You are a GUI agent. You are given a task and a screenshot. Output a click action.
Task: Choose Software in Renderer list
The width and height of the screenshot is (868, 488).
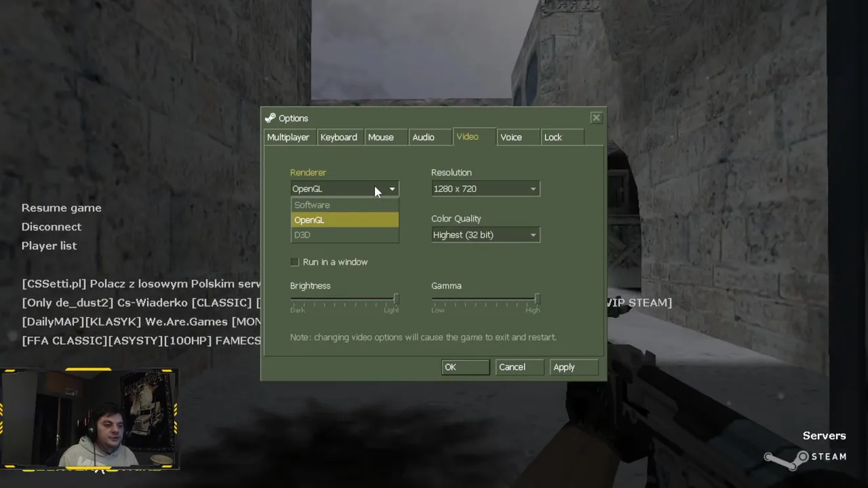click(344, 205)
